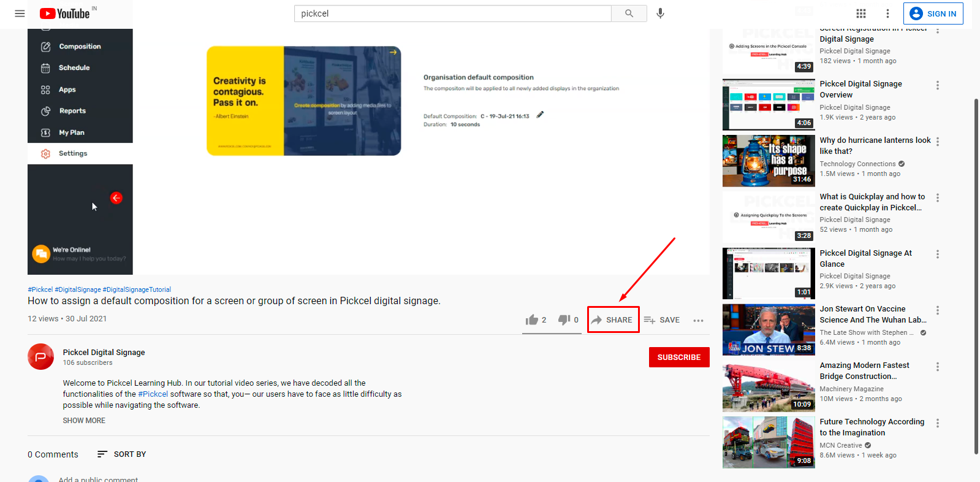
Task: Open Pickcel Digital Signage At Glance thumbnail
Action: click(x=769, y=274)
